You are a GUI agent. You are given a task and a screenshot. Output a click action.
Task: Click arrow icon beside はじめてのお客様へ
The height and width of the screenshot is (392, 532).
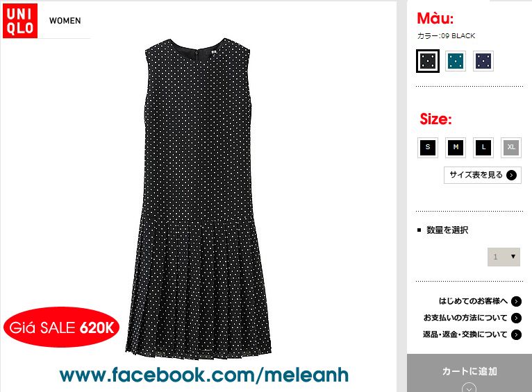(516, 301)
